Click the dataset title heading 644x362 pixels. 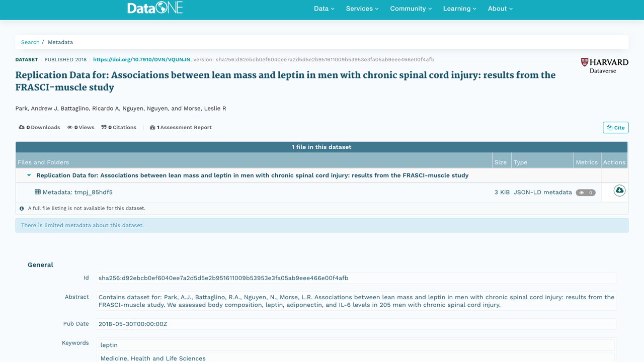click(285, 81)
